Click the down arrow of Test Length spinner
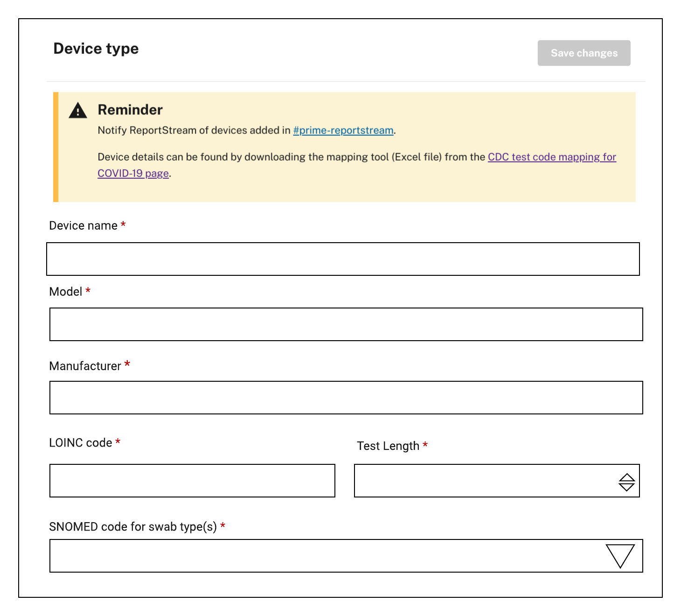 pos(627,486)
